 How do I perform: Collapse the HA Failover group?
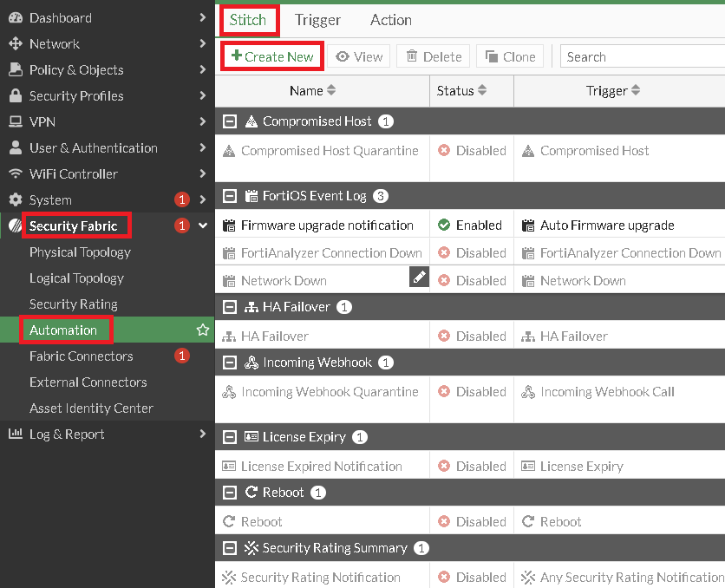(229, 307)
